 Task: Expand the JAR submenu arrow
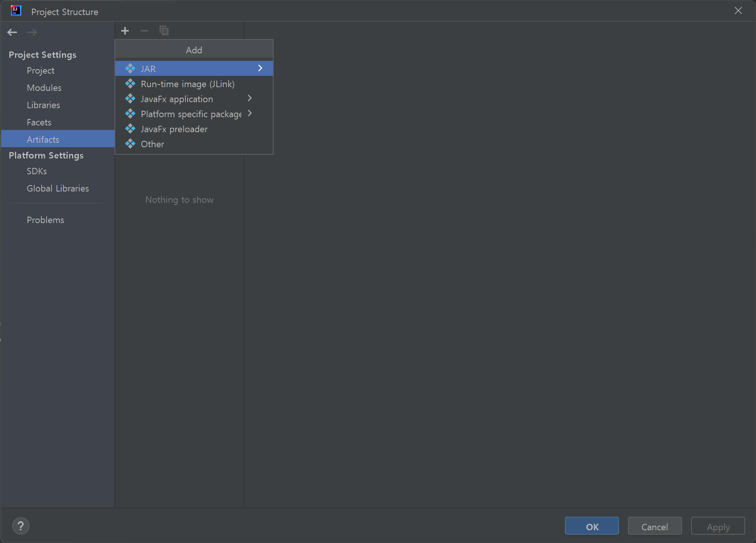point(260,68)
